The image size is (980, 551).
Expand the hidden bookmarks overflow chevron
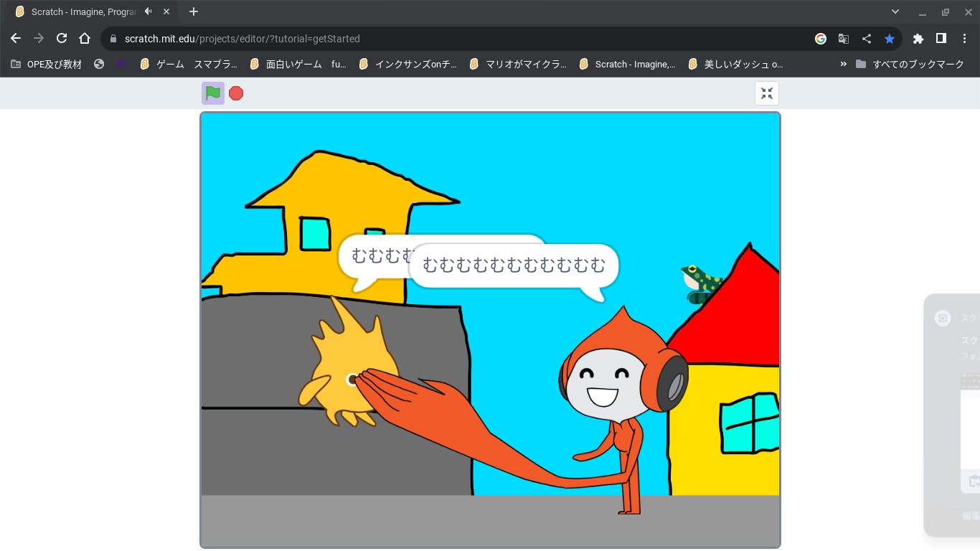point(843,64)
